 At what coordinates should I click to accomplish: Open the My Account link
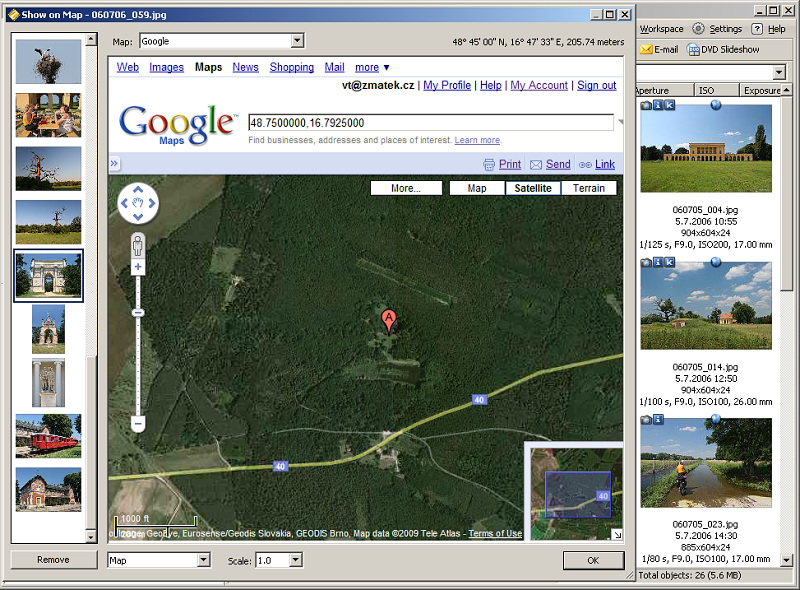539,85
